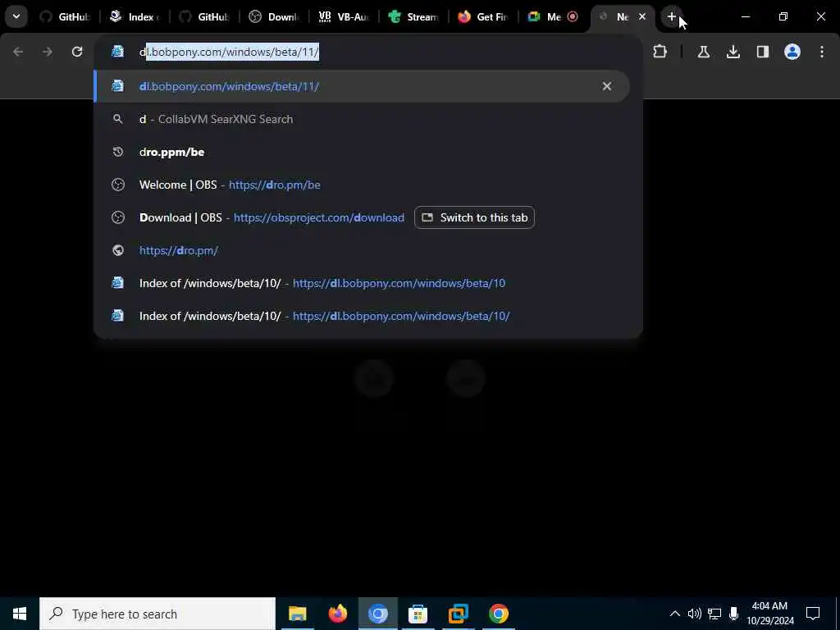Remove the first suggestion with X

click(x=606, y=86)
